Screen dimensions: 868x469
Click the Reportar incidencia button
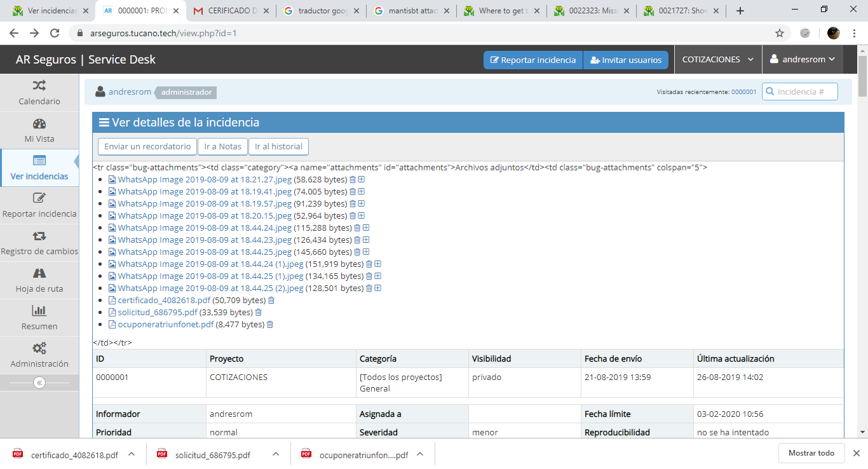pyautogui.click(x=533, y=60)
